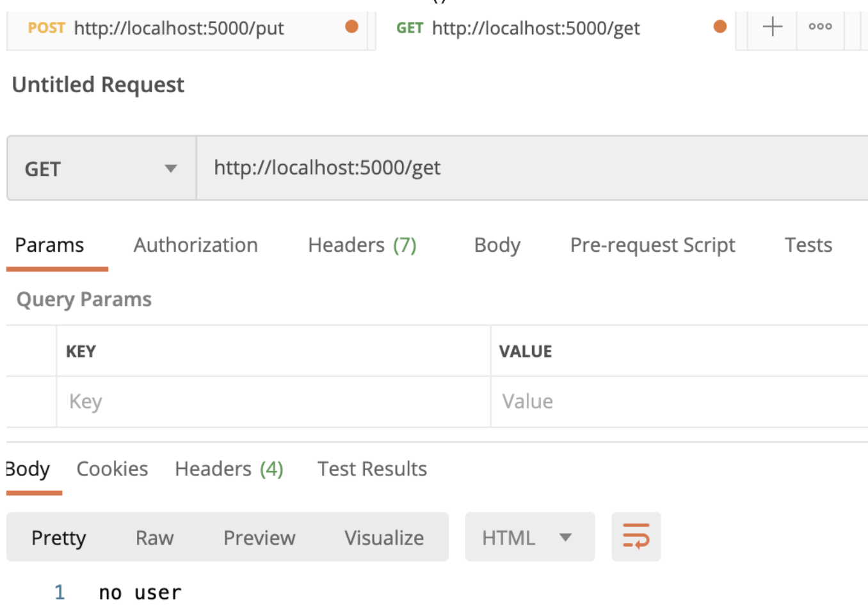Open a new request tab with plus icon
The image size is (868, 606).
point(773,27)
